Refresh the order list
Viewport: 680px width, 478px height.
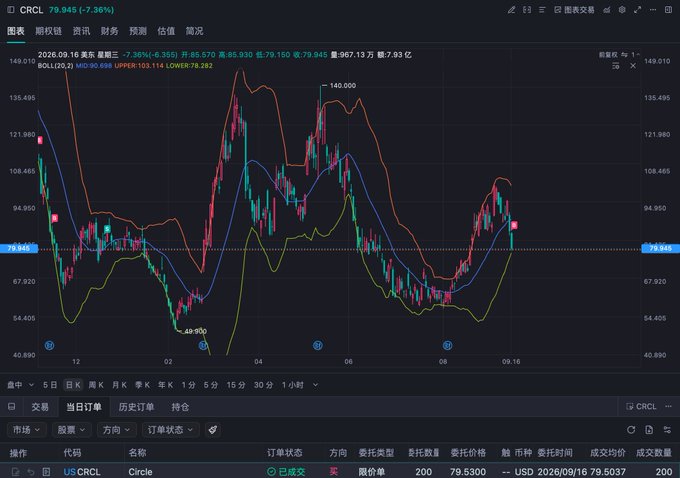click(631, 430)
